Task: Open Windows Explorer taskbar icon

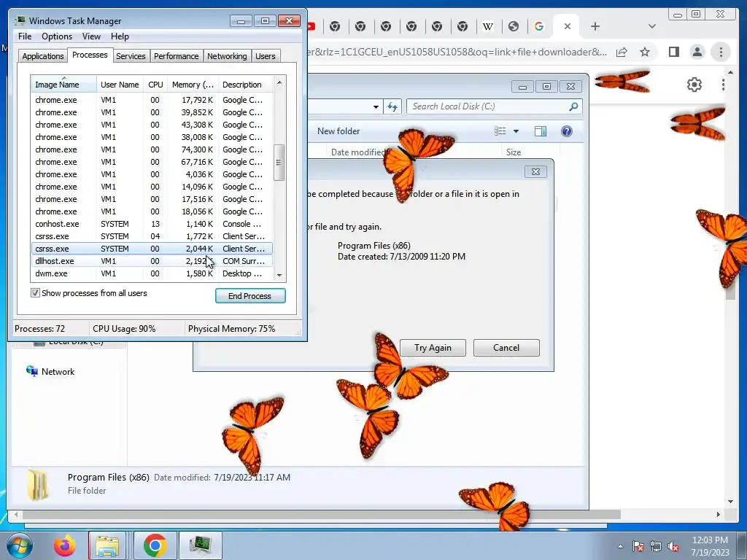Action: pos(107,545)
